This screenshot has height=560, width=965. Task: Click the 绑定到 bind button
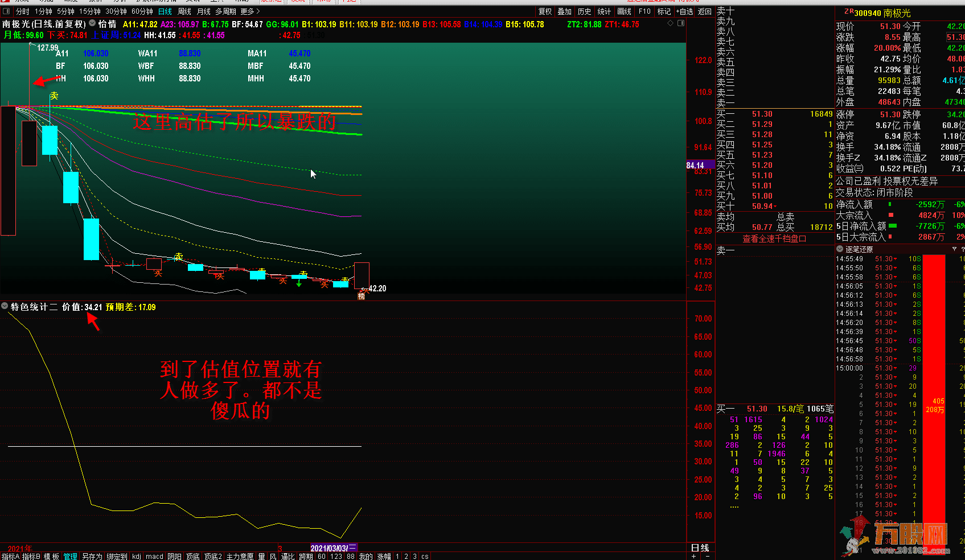tap(117, 556)
